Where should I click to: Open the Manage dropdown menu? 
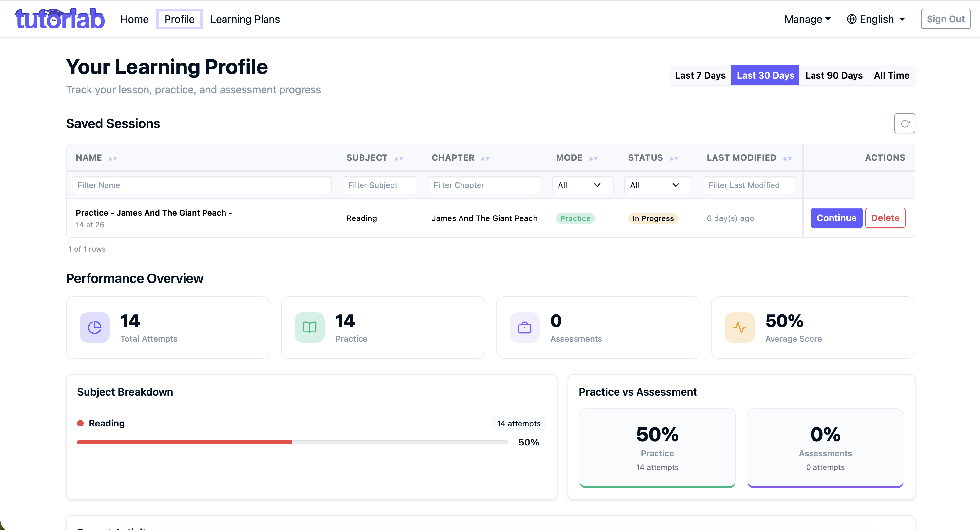807,19
